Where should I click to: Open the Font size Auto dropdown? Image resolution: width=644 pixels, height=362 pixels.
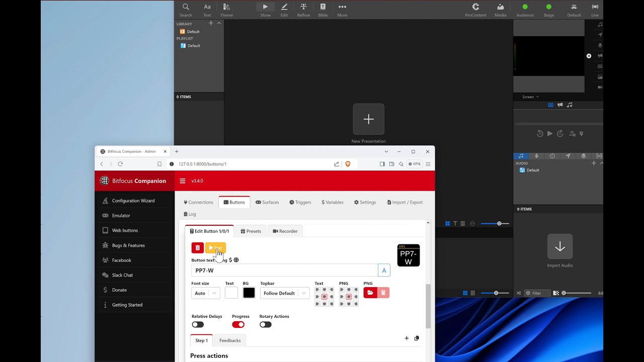pyautogui.click(x=205, y=293)
